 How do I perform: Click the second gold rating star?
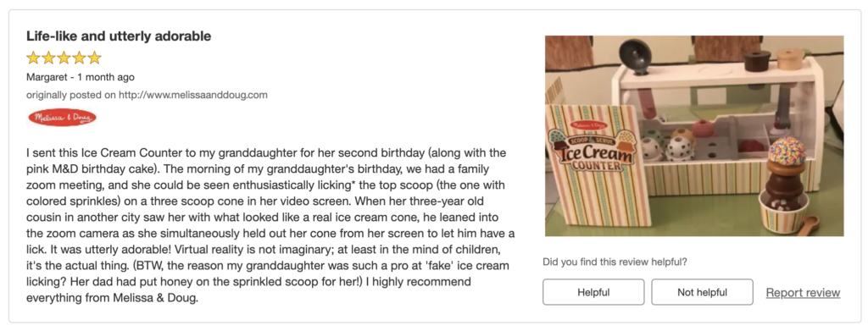click(48, 58)
